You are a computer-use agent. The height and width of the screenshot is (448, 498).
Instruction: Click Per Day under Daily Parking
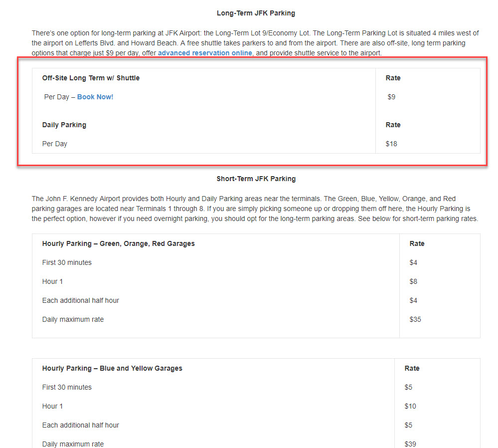tap(55, 144)
